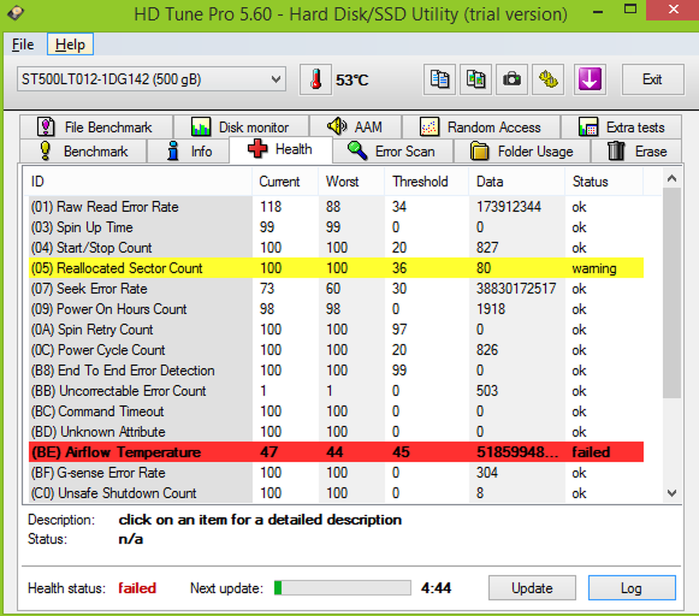
Task: Click the Status column header
Action: [604, 182]
